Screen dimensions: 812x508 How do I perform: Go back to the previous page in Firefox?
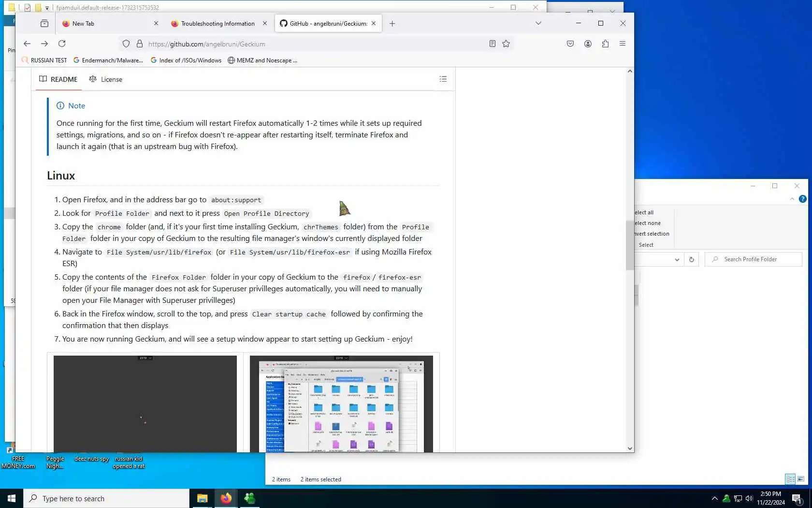click(x=27, y=44)
